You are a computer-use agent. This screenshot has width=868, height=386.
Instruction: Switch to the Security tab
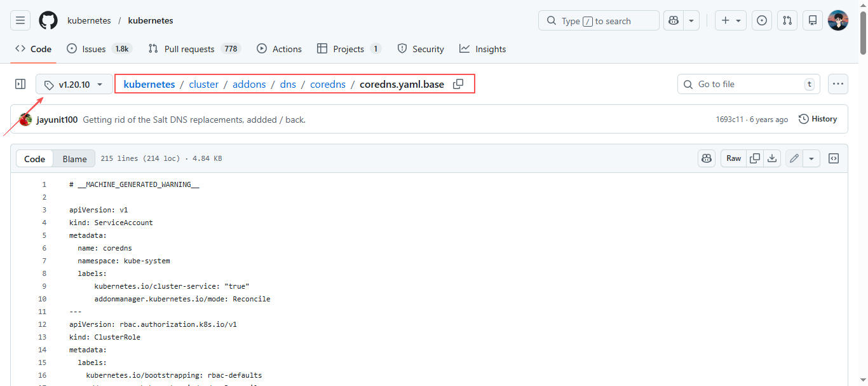421,49
